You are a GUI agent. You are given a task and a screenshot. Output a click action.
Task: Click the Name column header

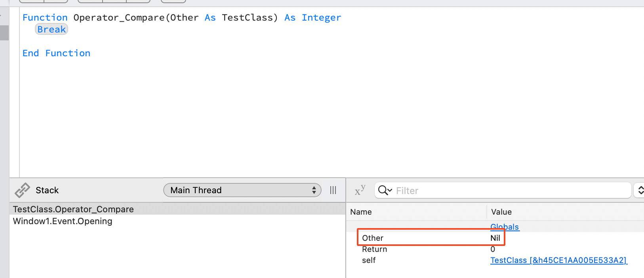(x=361, y=212)
